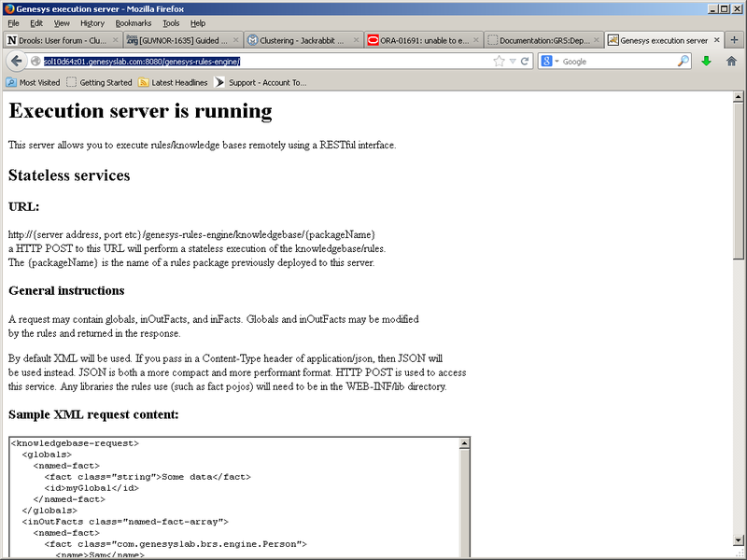Click the Google search input field
Screen dimensions: 747x560
pos(618,61)
